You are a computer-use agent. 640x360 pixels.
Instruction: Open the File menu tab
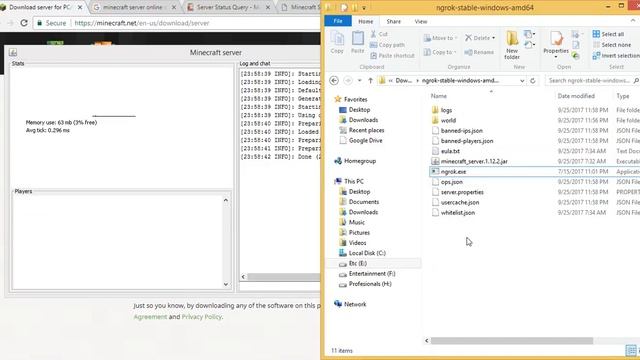(338, 21)
